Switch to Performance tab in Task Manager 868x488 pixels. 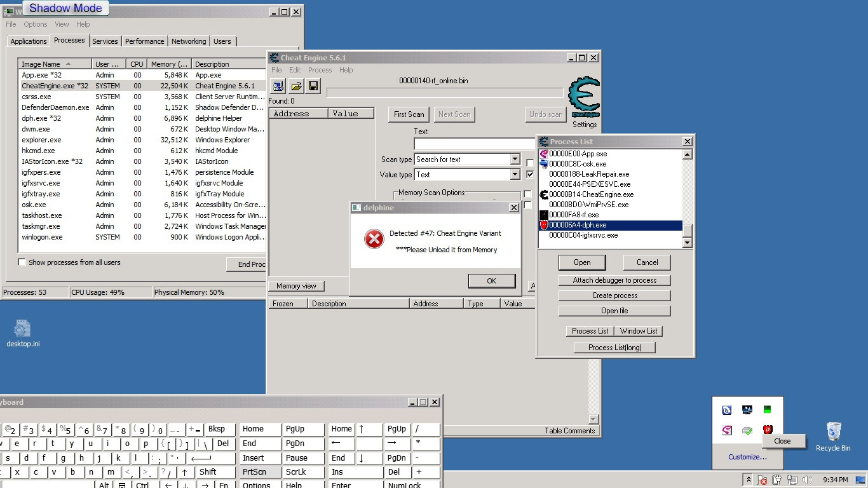point(144,41)
